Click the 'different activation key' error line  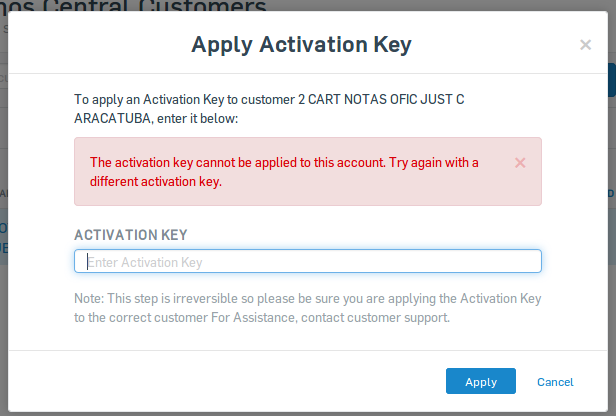156,182
